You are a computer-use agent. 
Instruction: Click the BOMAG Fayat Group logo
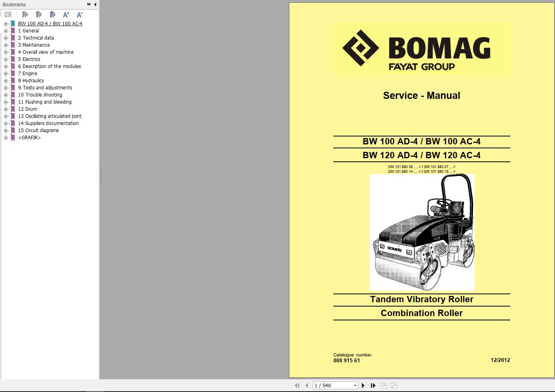422,48
